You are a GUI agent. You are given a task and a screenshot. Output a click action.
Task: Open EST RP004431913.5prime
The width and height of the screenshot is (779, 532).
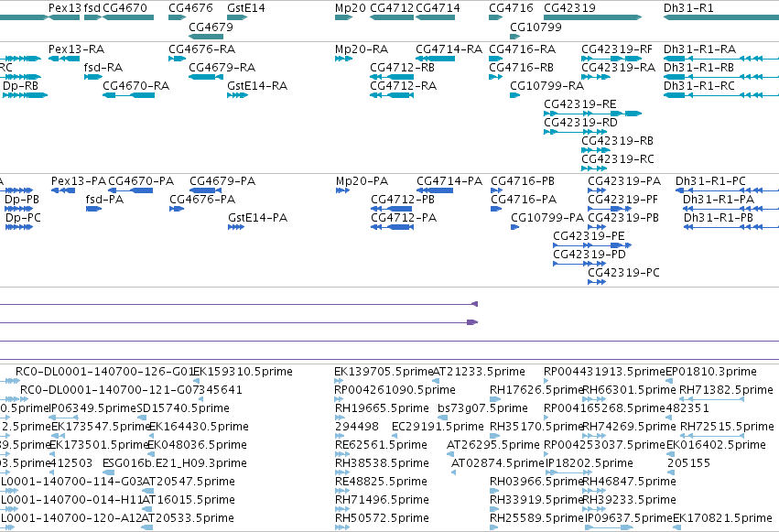point(546,381)
